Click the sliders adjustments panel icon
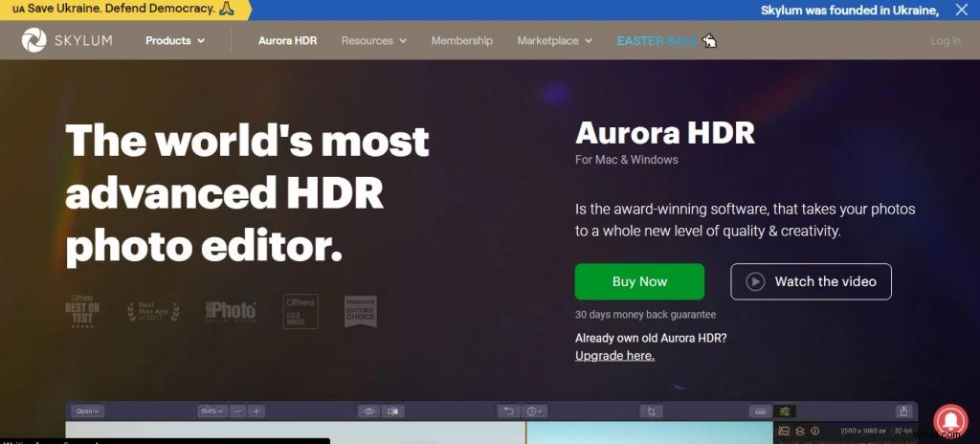This screenshot has width=980, height=444. pos(785,411)
